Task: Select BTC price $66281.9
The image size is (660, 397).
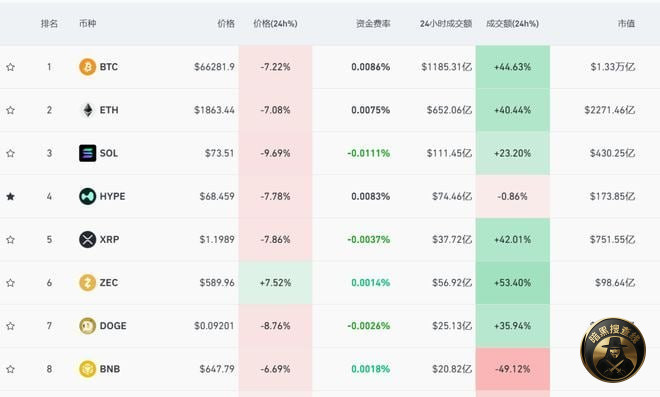Action: pyautogui.click(x=214, y=67)
